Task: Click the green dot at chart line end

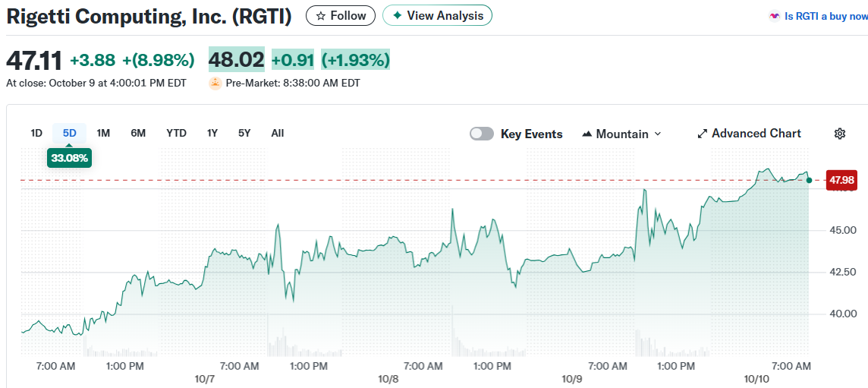Action: [x=810, y=180]
